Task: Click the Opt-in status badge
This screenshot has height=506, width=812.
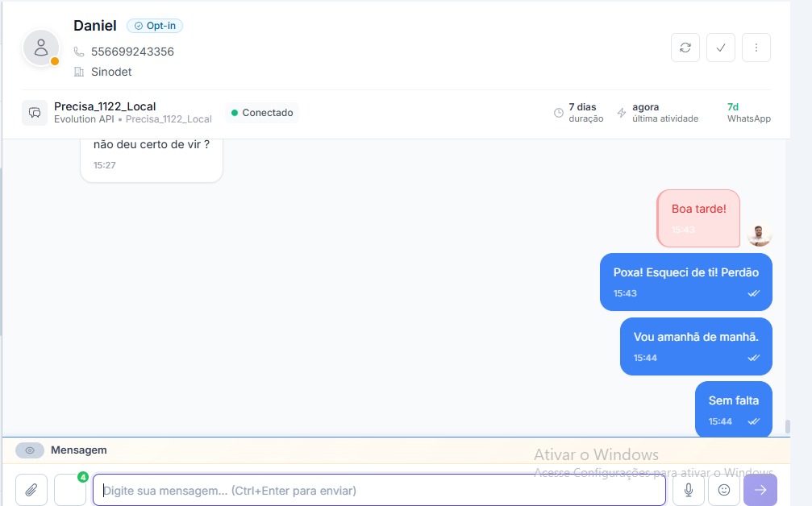Action: click(155, 26)
